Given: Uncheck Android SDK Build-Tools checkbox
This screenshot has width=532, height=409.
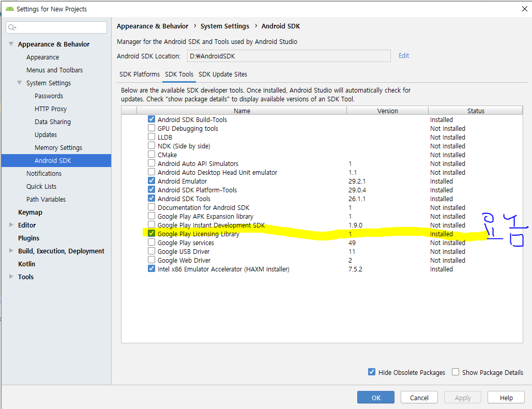Looking at the screenshot, I should pyautogui.click(x=151, y=119).
